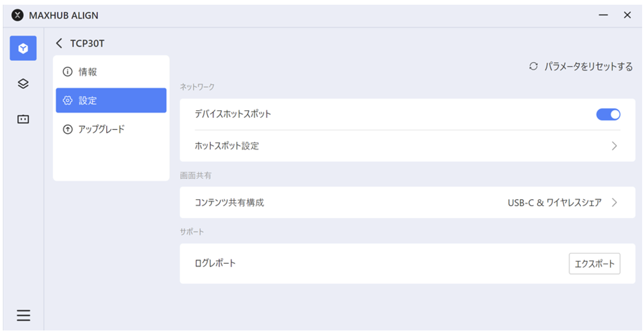The width and height of the screenshot is (644, 333).
Task: Click パラメータをリセットする link
Action: [588, 66]
